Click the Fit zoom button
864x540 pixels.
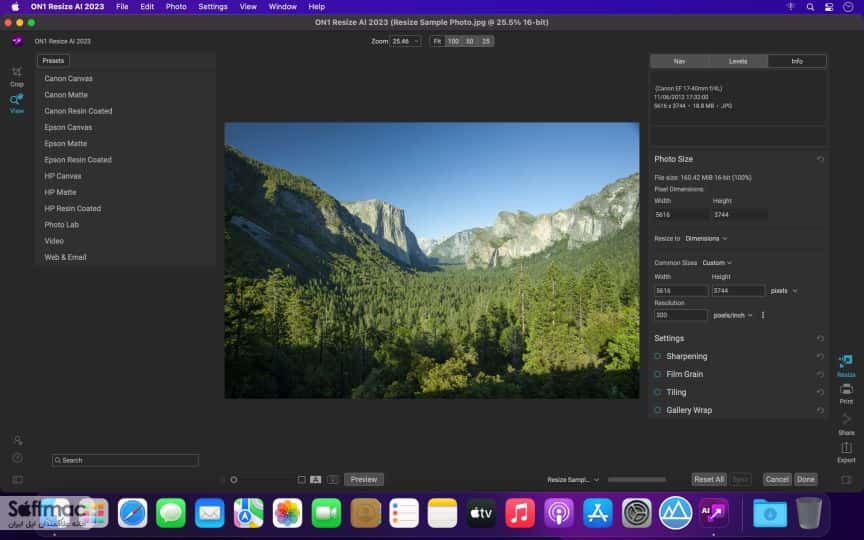coord(438,41)
